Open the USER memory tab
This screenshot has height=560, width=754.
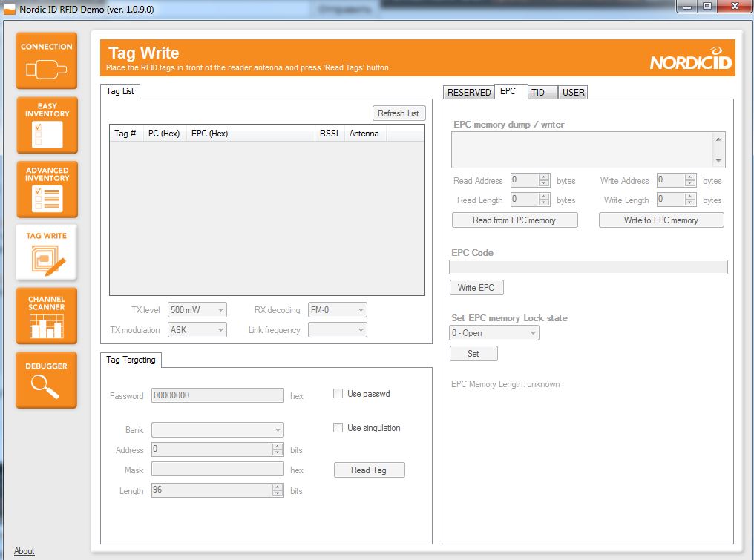point(573,92)
